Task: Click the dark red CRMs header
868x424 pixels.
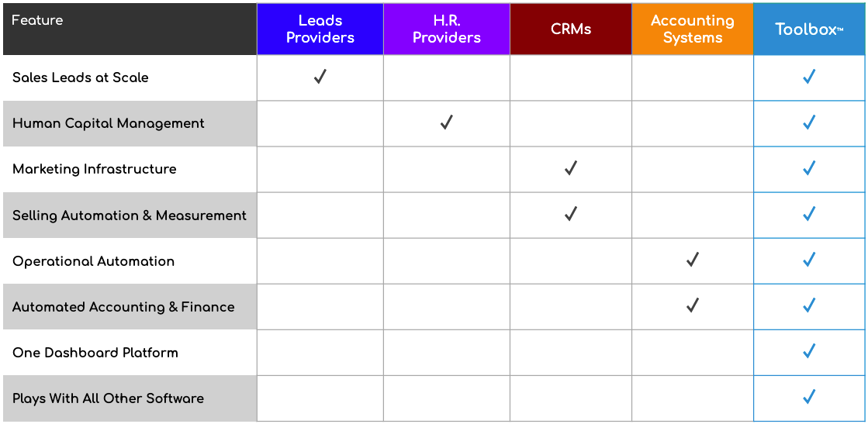Action: click(x=571, y=29)
